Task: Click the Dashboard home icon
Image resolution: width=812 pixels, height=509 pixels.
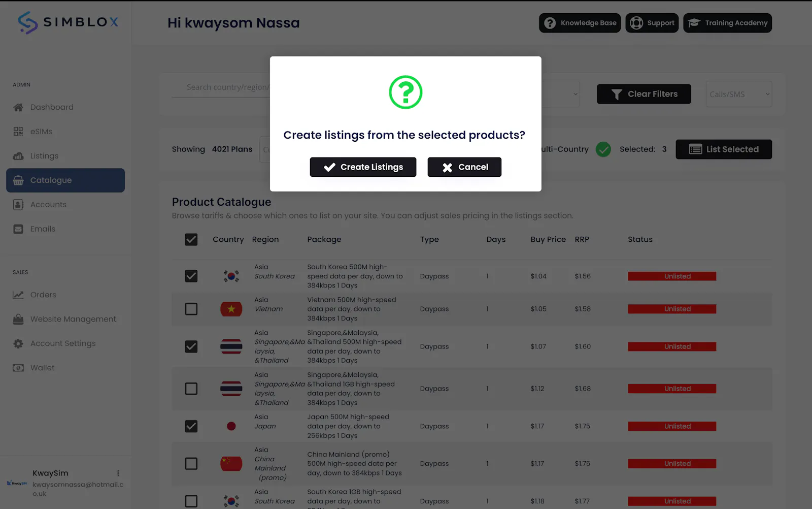Action: 18,107
